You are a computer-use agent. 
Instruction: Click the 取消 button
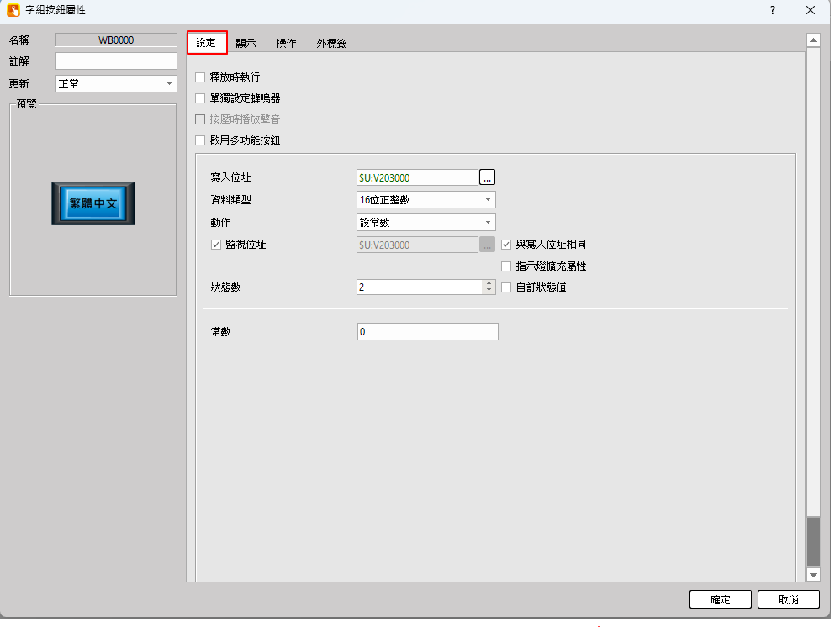click(788, 599)
